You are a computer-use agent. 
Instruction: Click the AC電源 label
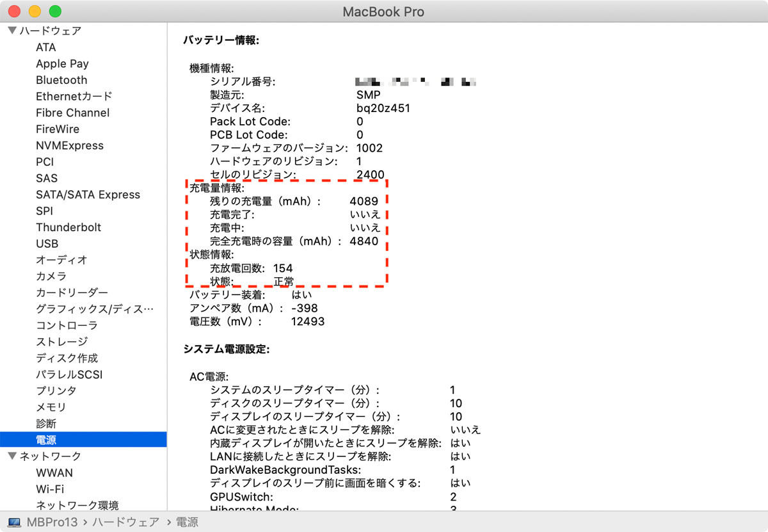pos(209,376)
